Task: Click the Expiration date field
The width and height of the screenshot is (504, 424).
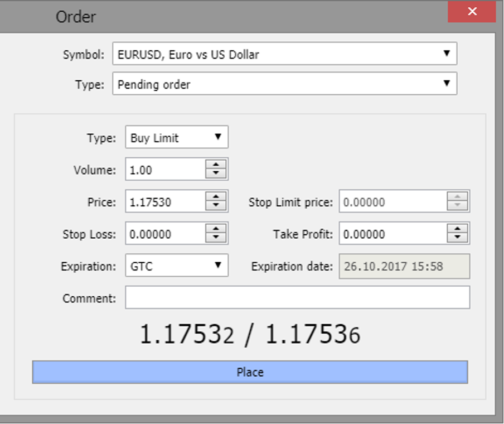Action: [404, 266]
